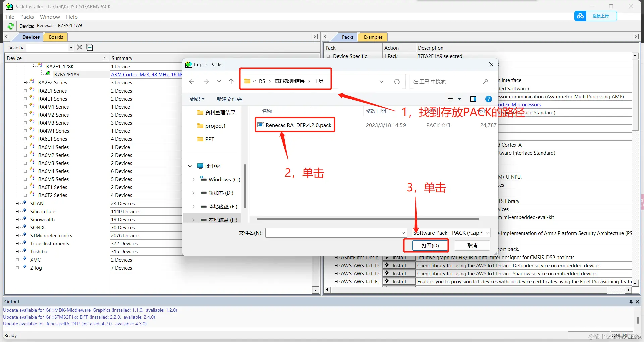The height and width of the screenshot is (342, 644).
Task: Switch to the Examples tab
Action: [x=373, y=37]
